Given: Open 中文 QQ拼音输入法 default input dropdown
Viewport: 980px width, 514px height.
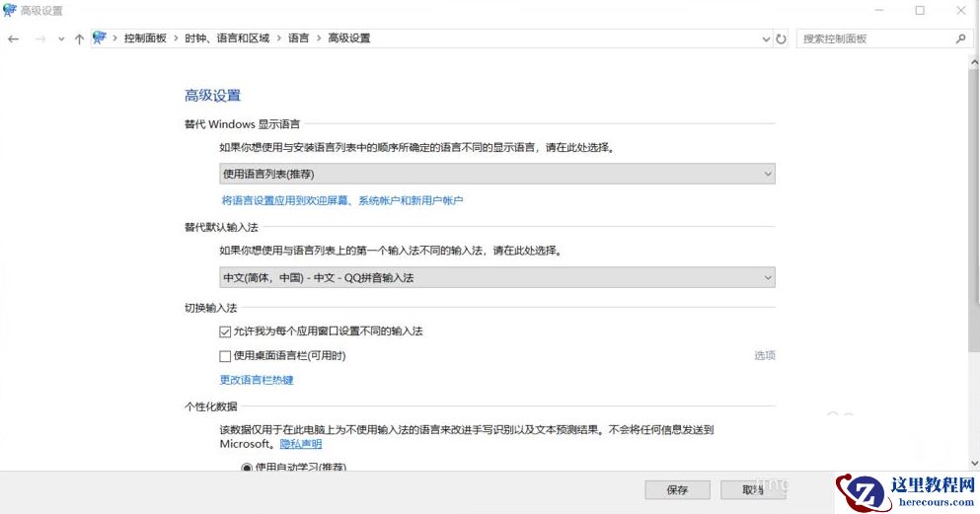Looking at the screenshot, I should point(496,277).
